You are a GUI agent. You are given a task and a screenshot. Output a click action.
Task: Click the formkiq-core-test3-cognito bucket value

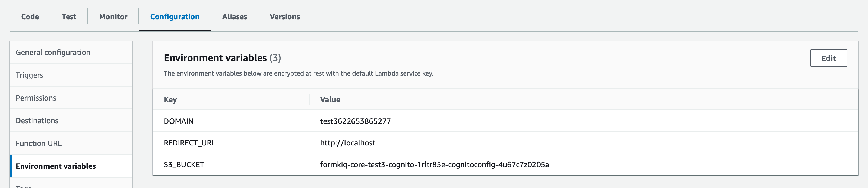click(435, 164)
